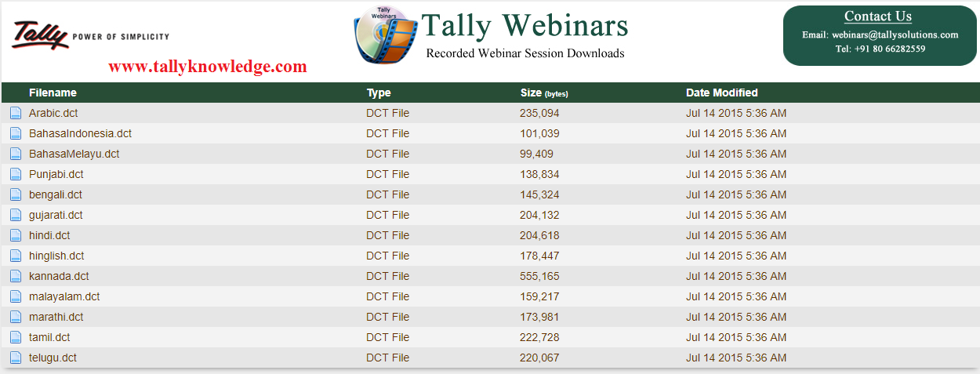Click DCT File type in marathi.dct row
The image size is (980, 374).
coord(387,317)
